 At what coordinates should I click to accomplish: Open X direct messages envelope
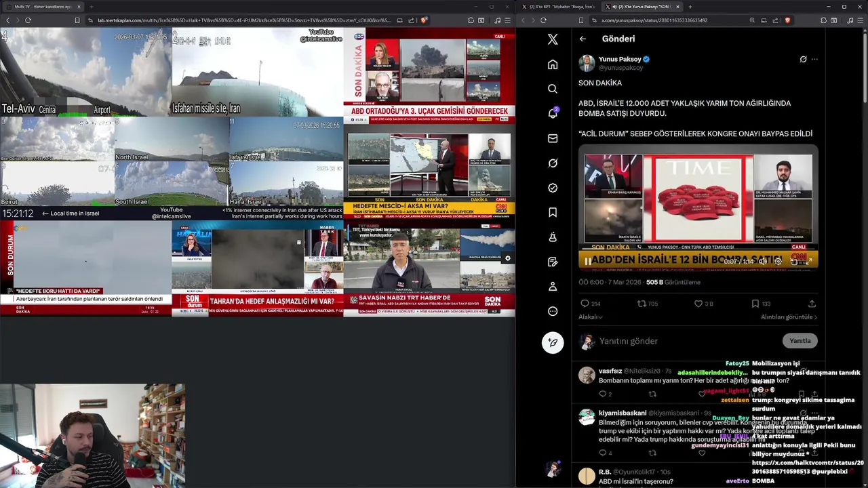click(553, 138)
